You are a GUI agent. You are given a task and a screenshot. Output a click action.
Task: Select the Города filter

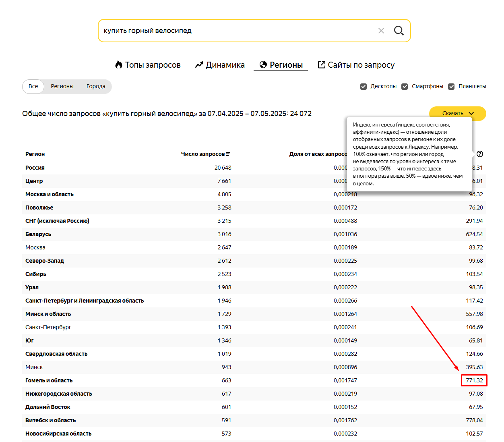96,86
